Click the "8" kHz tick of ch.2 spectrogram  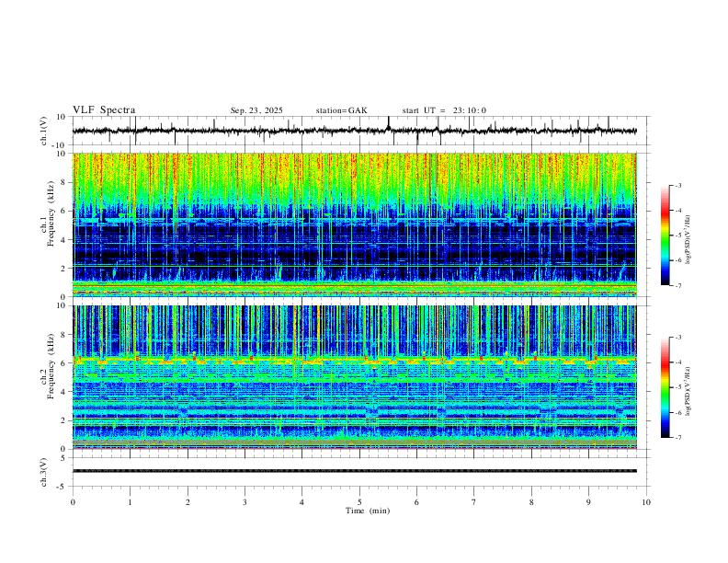coord(64,335)
